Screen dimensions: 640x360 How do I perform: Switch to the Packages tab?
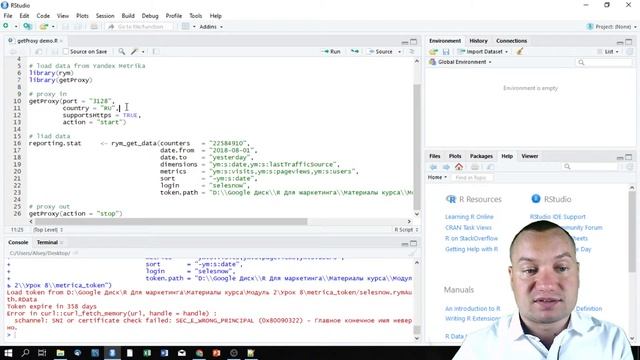point(481,156)
